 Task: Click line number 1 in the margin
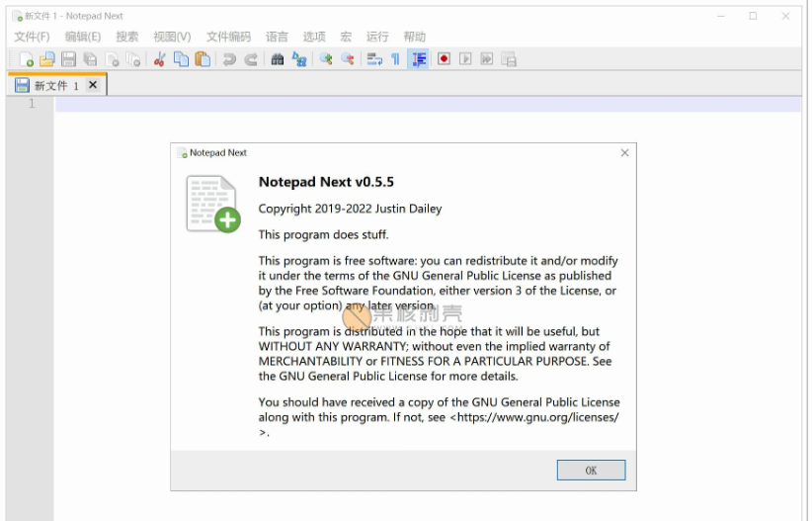(32, 104)
